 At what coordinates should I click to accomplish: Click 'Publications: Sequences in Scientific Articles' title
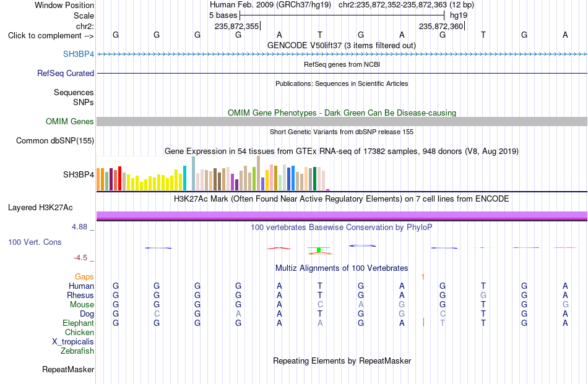point(342,83)
